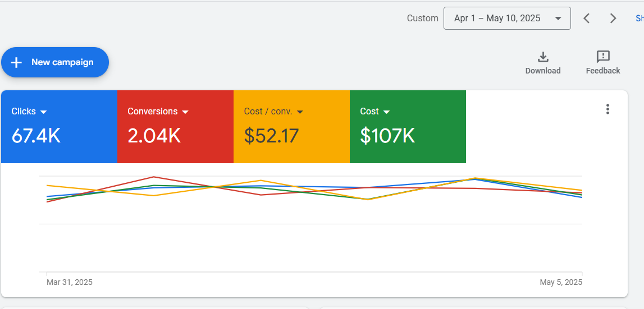This screenshot has width=644, height=309.
Task: Click the plus icon for New campaign
Action: (16, 62)
